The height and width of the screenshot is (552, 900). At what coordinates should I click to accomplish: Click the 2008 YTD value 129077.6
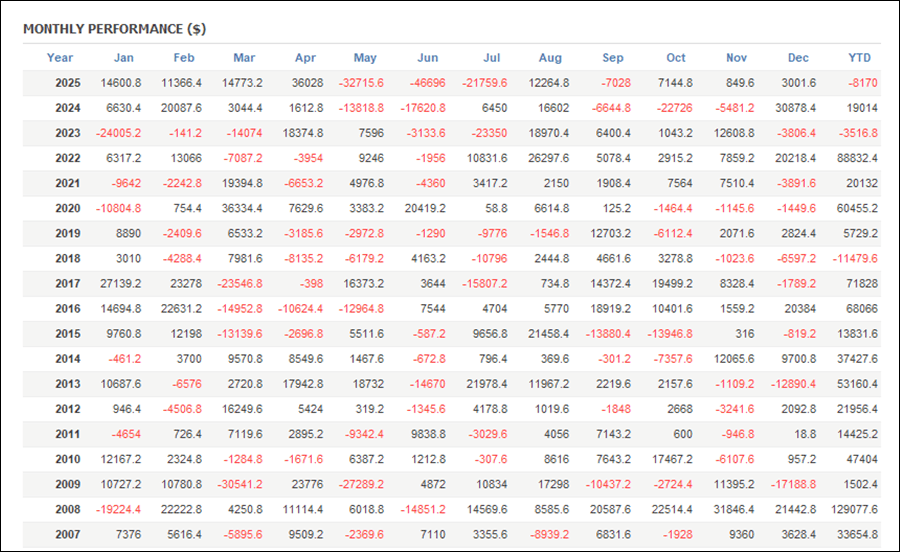(x=853, y=508)
